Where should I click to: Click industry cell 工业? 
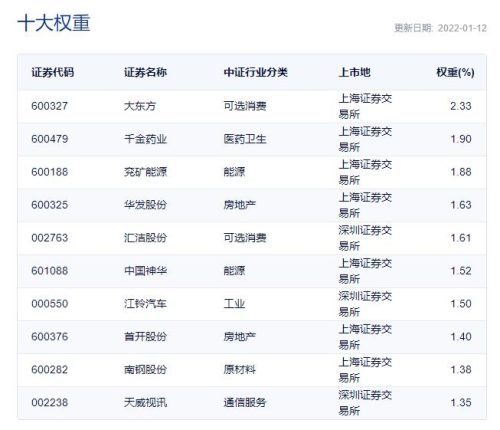[234, 304]
